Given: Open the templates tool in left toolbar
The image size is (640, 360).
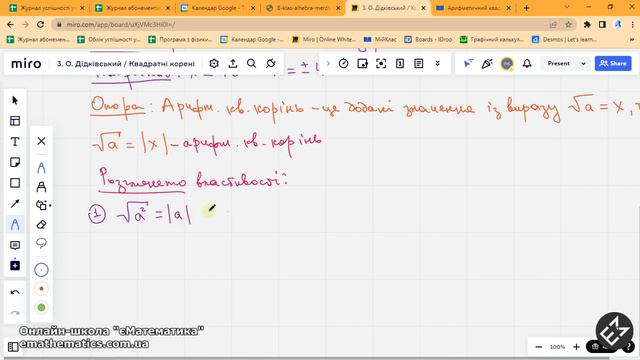Looking at the screenshot, I should pyautogui.click(x=15, y=121).
